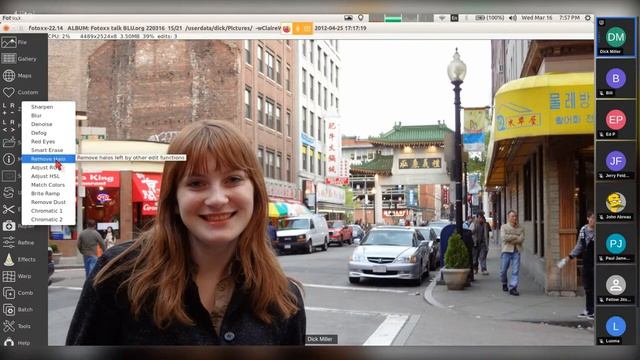
Task: Click the En keyboard layout indicator
Action: [454, 18]
